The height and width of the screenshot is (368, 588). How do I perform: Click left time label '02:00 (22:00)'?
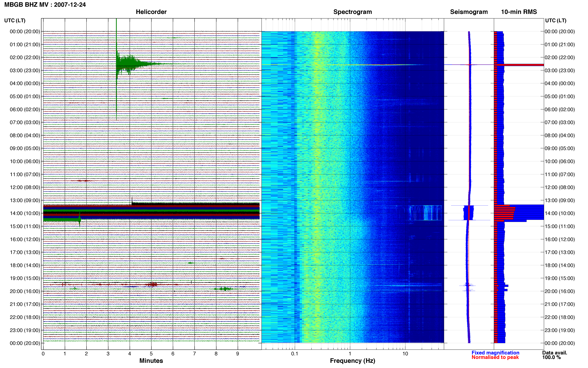tap(25, 57)
